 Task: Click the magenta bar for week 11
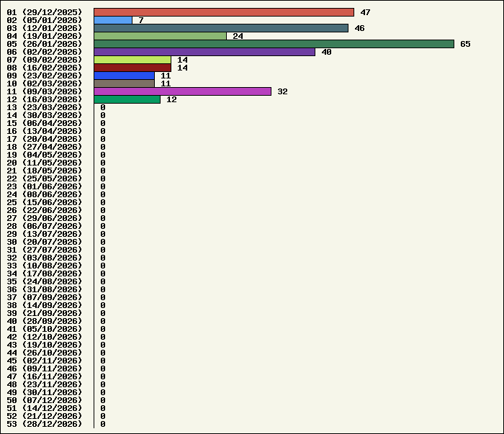182,91
